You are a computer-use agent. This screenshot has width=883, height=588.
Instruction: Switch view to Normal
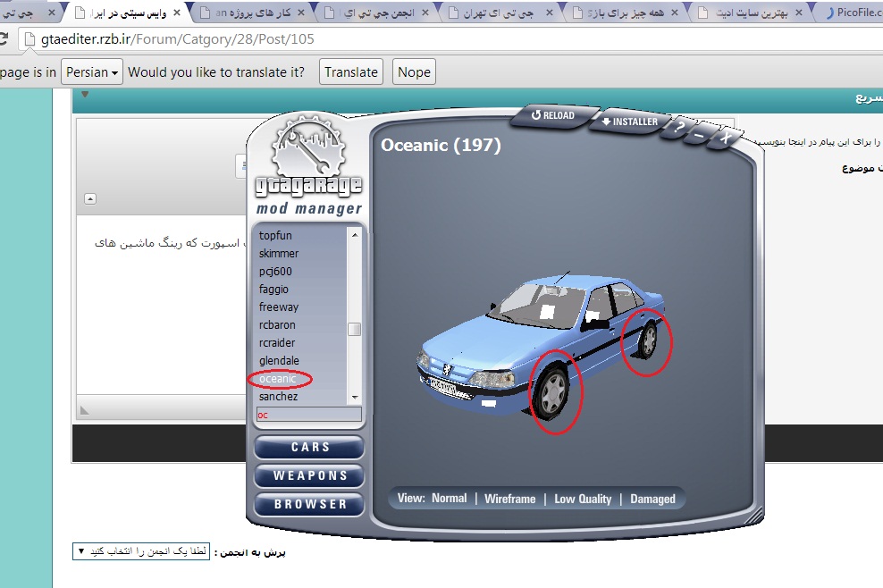click(449, 499)
